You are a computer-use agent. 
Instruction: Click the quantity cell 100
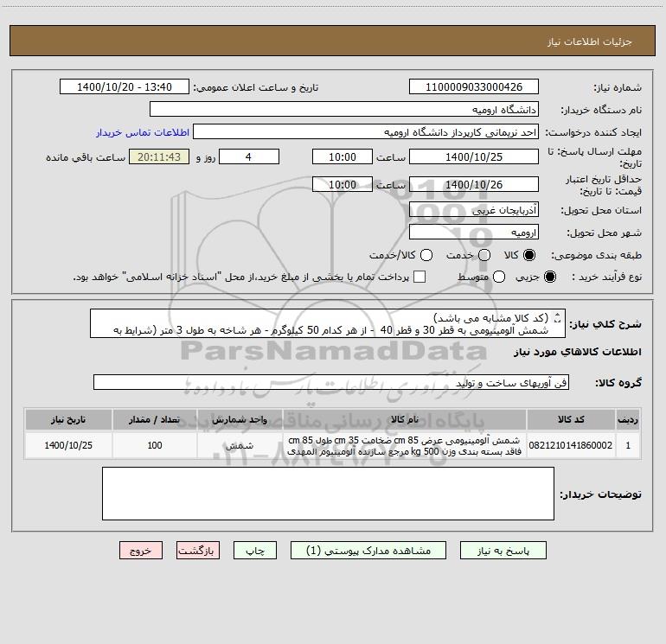click(x=155, y=445)
